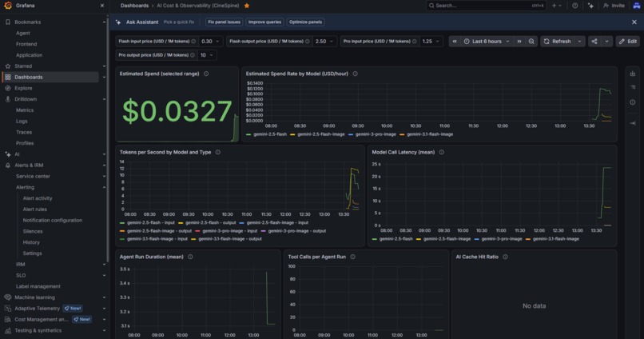This screenshot has width=644, height=339.
Task: Click the Fix panel issues button
Action: (x=224, y=22)
